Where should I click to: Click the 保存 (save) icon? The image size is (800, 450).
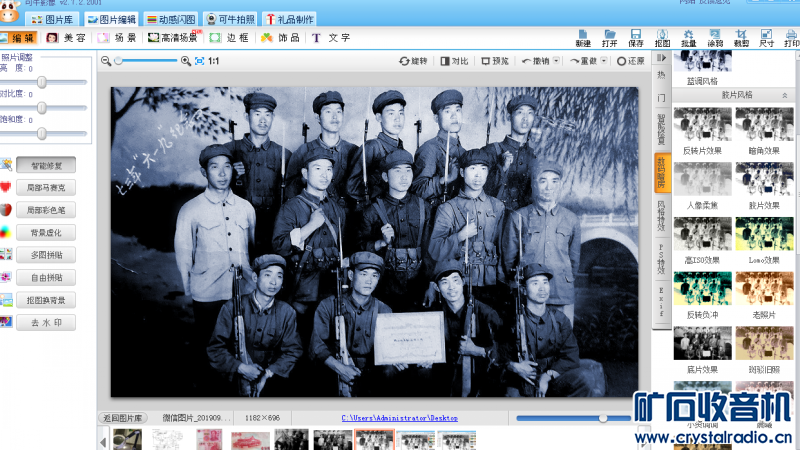(636, 38)
